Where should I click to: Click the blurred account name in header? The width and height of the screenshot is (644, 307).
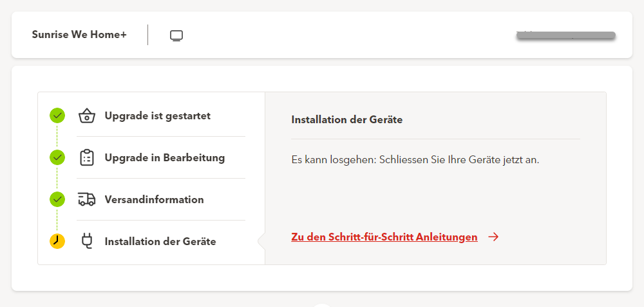click(x=565, y=35)
